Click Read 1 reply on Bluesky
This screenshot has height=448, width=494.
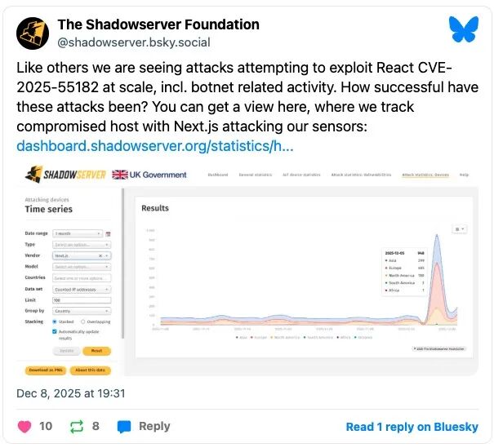coord(412,427)
